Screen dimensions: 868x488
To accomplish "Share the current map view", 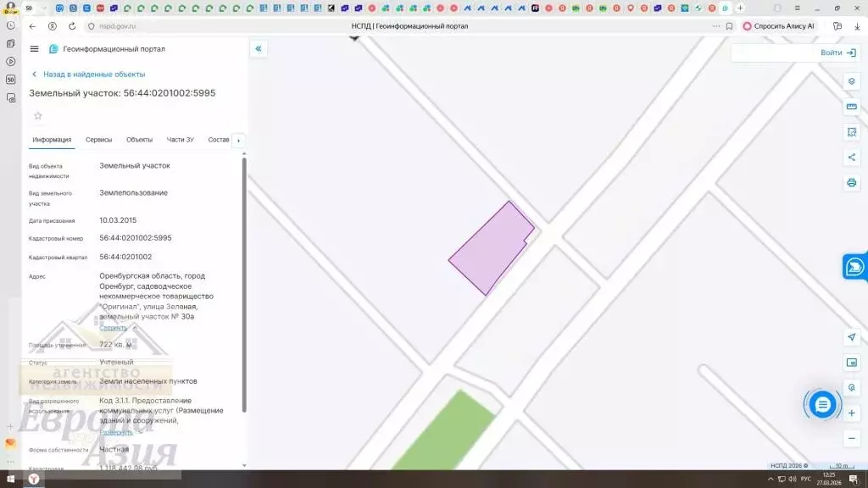I will click(x=852, y=157).
